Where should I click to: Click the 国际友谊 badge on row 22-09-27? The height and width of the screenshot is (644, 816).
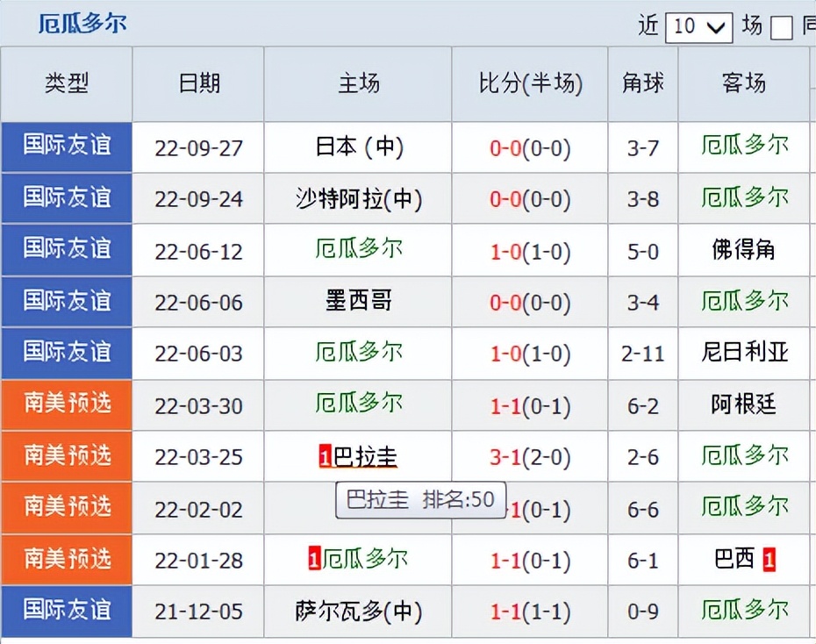click(66, 147)
